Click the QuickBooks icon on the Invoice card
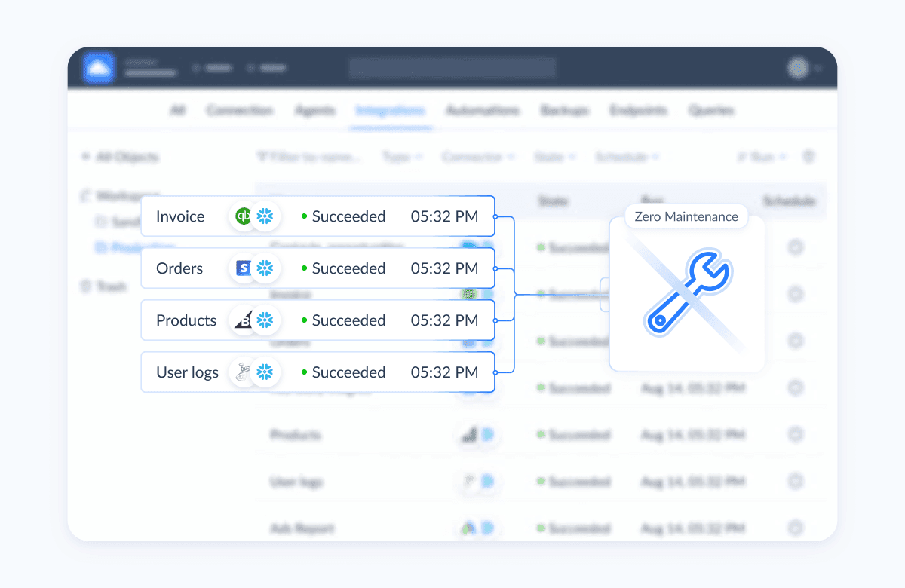905x588 pixels. coord(244,216)
